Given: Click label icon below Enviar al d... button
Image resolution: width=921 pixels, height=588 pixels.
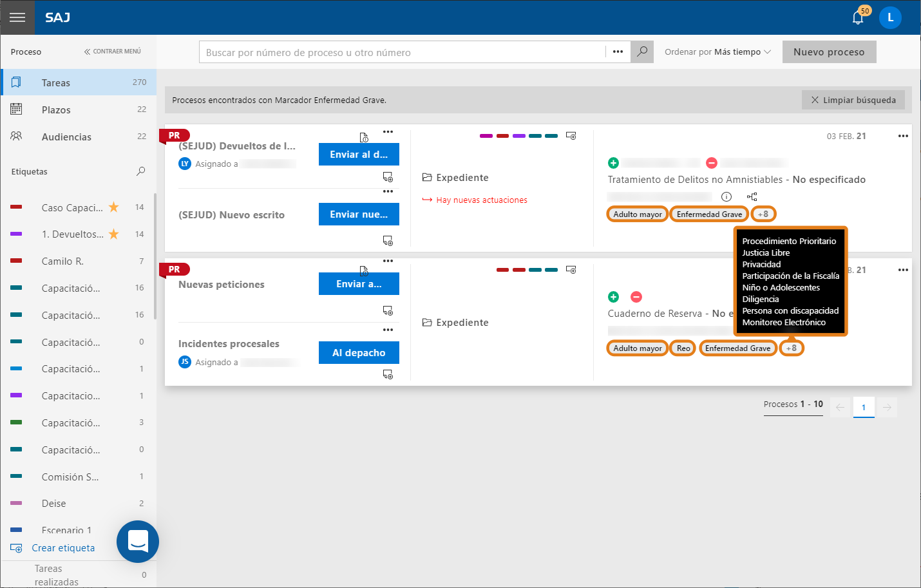Looking at the screenshot, I should [388, 177].
